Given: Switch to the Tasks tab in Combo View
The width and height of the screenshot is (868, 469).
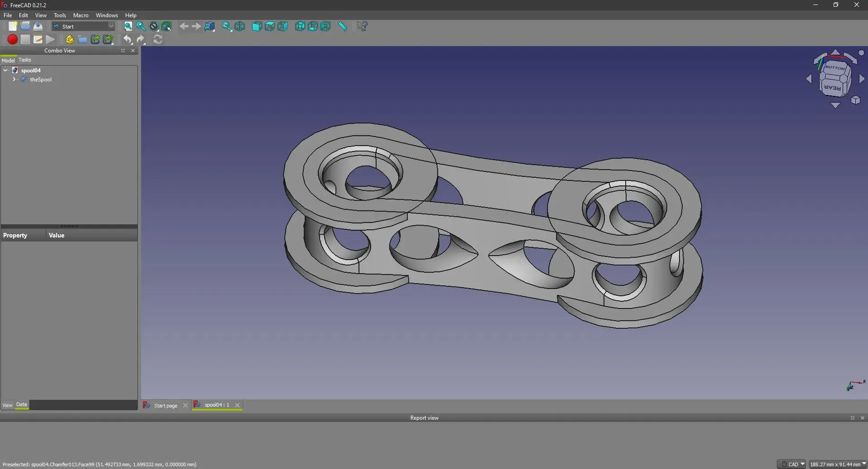Looking at the screenshot, I should (x=25, y=60).
